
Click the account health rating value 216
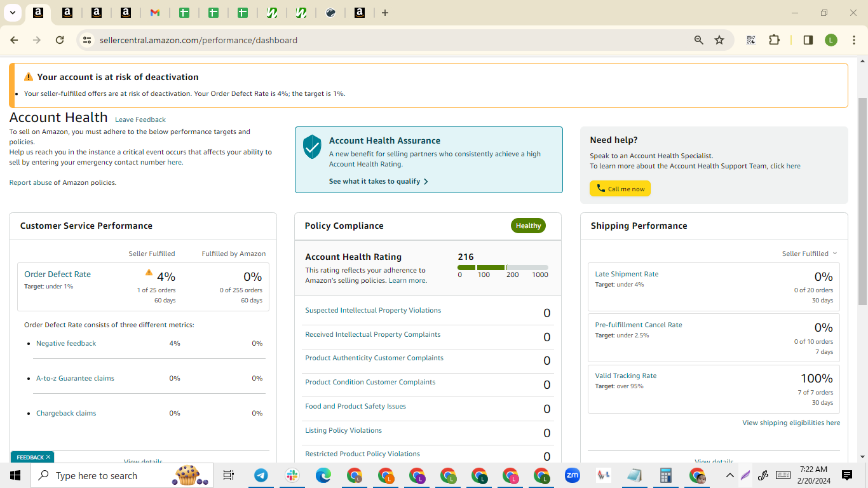click(x=466, y=257)
